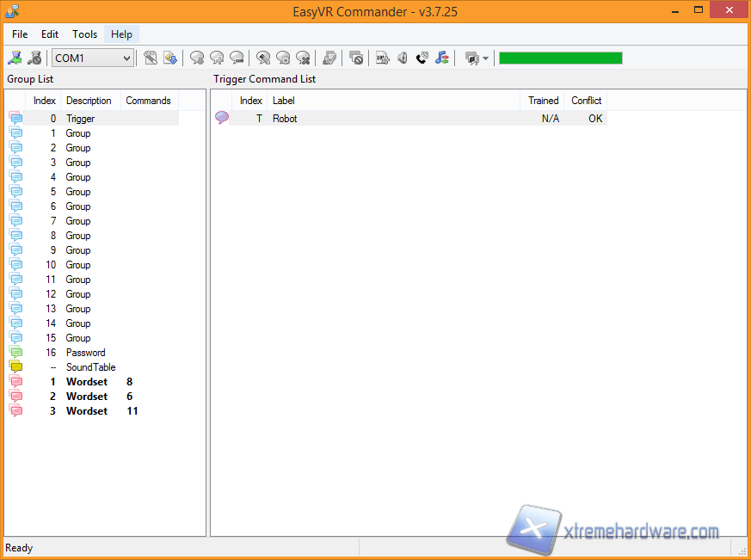Image resolution: width=751 pixels, height=560 pixels.
Task: Open the Tools menu
Action: click(x=84, y=34)
